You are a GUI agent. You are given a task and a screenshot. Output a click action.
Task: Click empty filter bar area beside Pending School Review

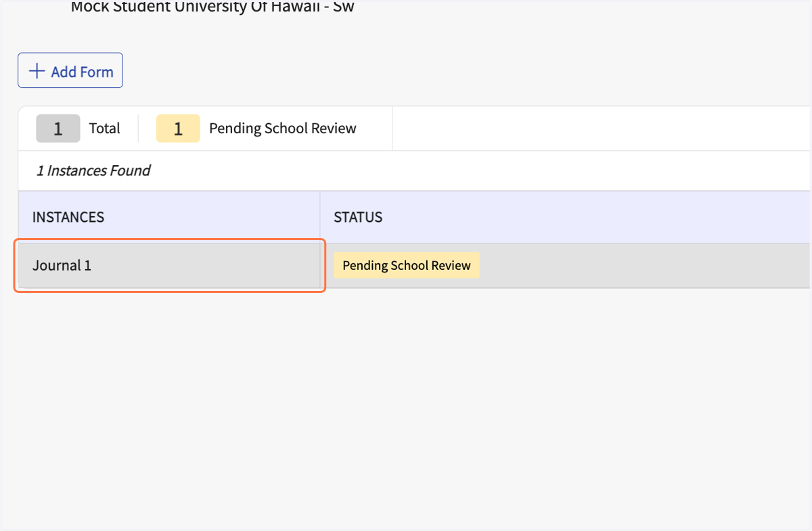601,129
